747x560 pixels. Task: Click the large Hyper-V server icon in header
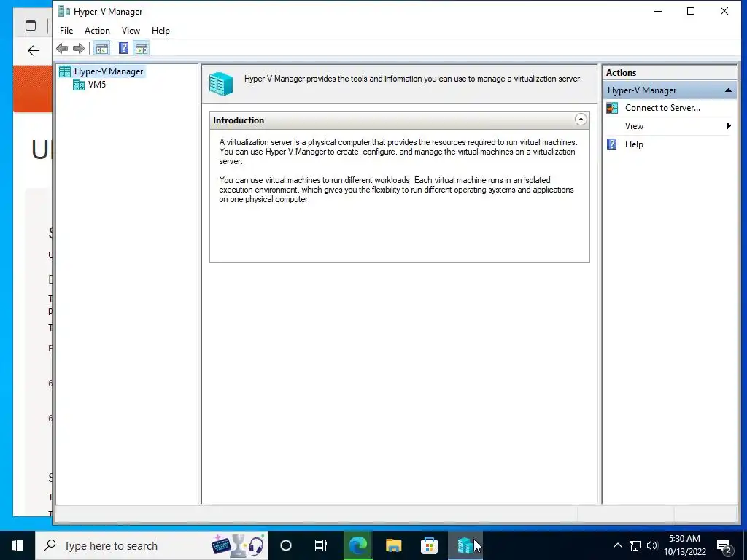[220, 83]
